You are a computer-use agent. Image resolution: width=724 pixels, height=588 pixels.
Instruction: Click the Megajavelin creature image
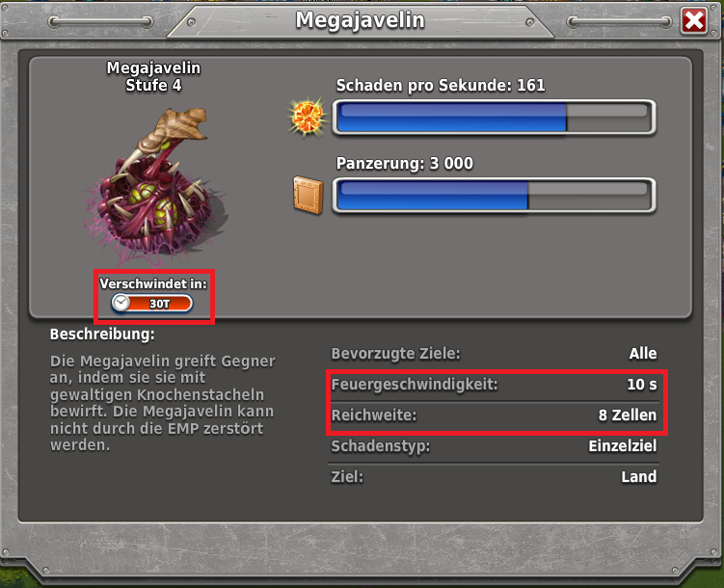click(x=155, y=185)
